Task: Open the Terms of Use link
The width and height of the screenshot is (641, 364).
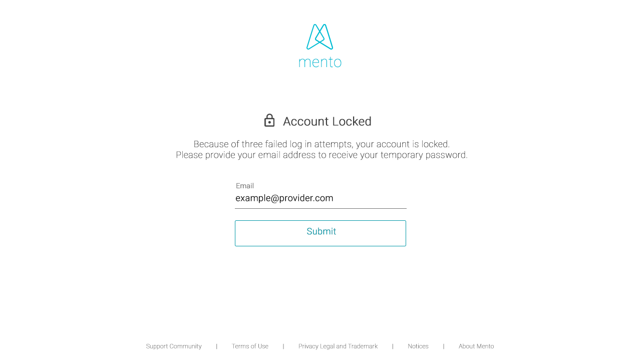Action: (250, 346)
